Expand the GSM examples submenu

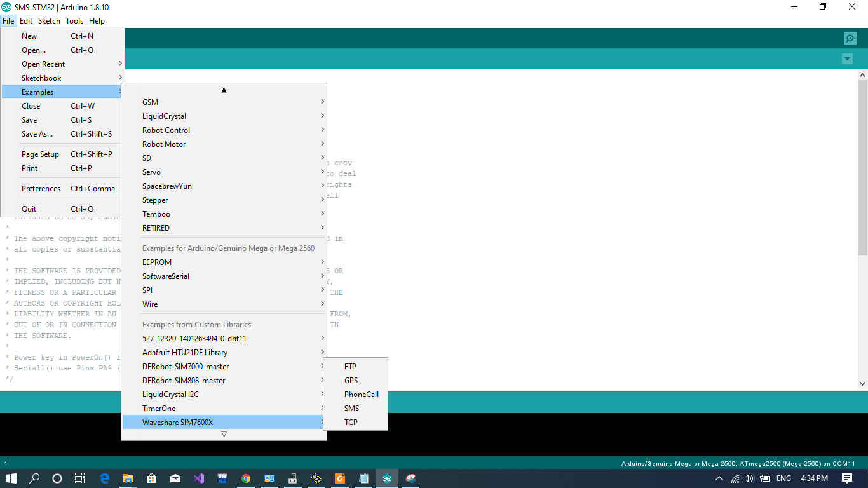224,102
